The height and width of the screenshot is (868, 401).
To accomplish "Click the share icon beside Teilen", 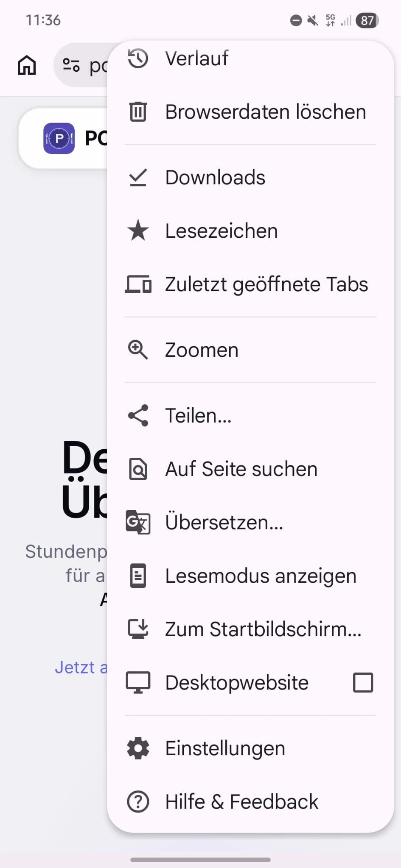I will point(138,415).
